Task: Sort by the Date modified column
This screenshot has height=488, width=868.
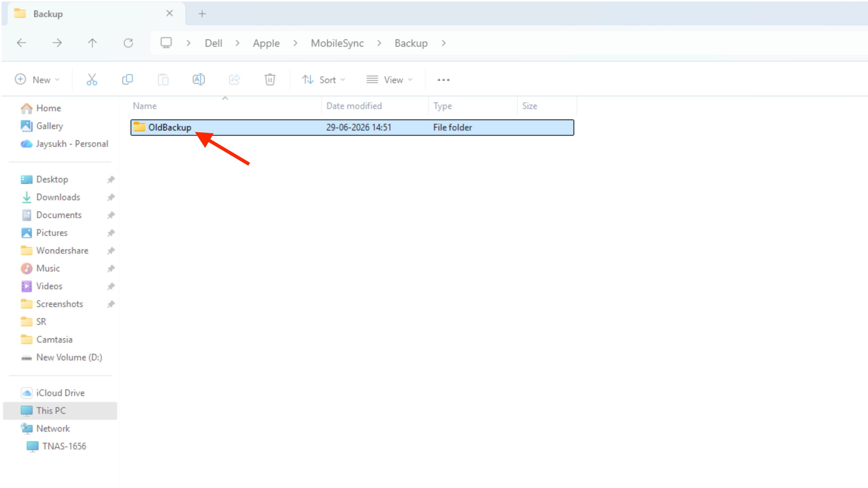Action: pos(354,106)
